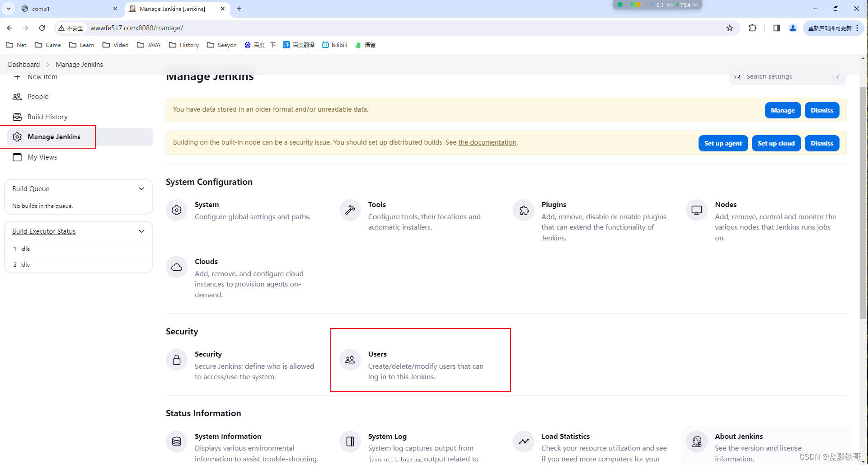This screenshot has height=465, width=868.
Task: Open the History bookmarks folder
Action: coord(184,45)
